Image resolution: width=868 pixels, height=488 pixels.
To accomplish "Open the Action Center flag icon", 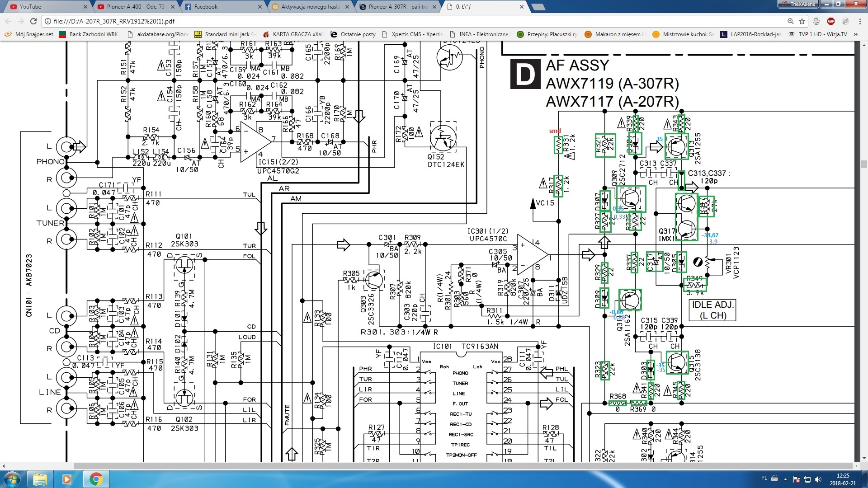I will pyautogui.click(x=796, y=479).
